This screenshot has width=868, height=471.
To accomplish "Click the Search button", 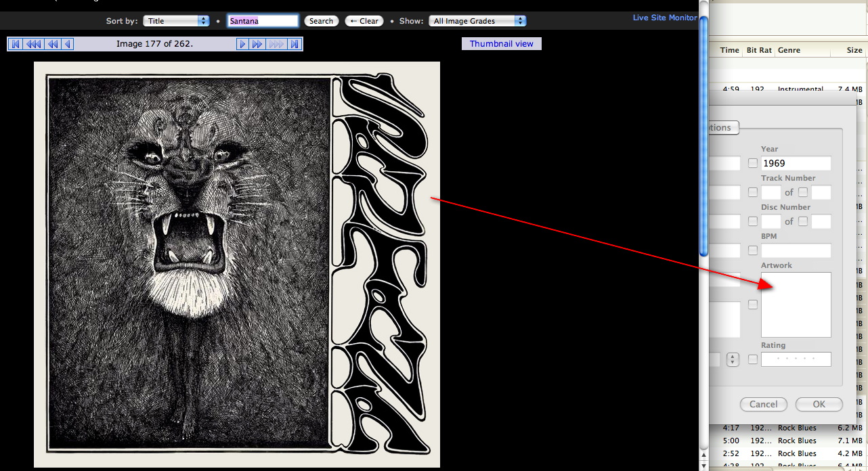I will (321, 21).
